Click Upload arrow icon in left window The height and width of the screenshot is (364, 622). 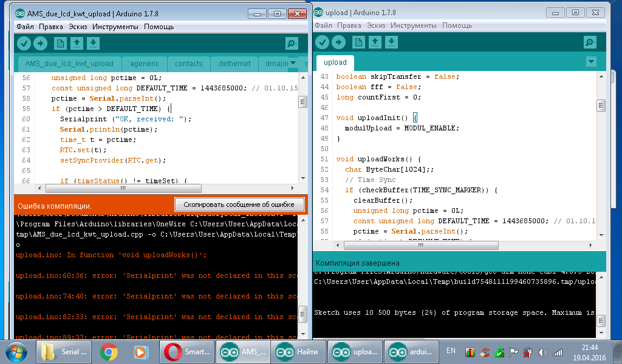click(x=40, y=43)
